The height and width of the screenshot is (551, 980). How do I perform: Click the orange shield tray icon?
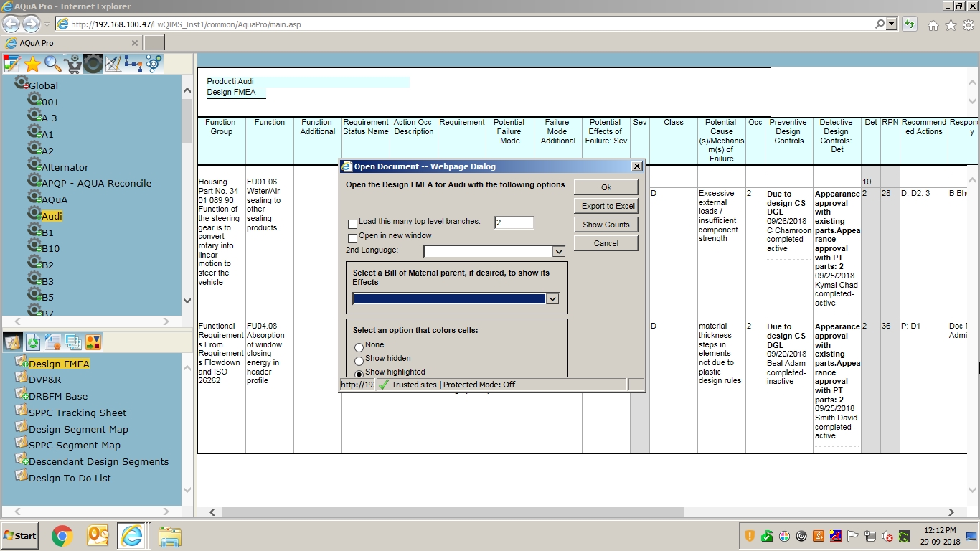750,536
